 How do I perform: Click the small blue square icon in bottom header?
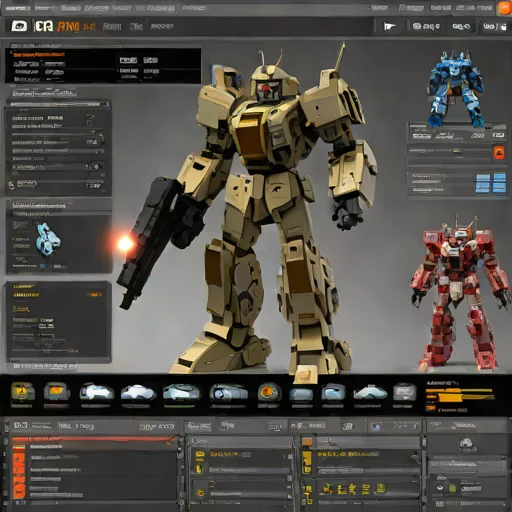point(377,426)
